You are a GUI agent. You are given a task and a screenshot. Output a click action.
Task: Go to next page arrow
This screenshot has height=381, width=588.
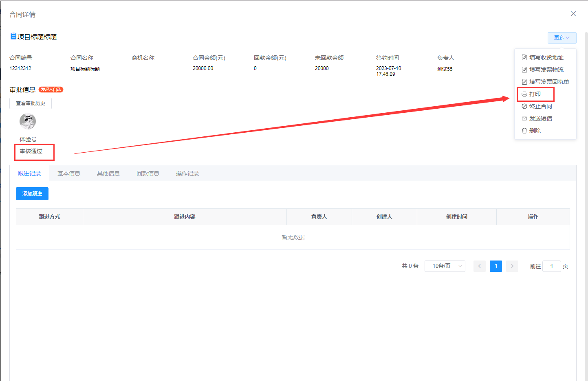click(x=512, y=266)
